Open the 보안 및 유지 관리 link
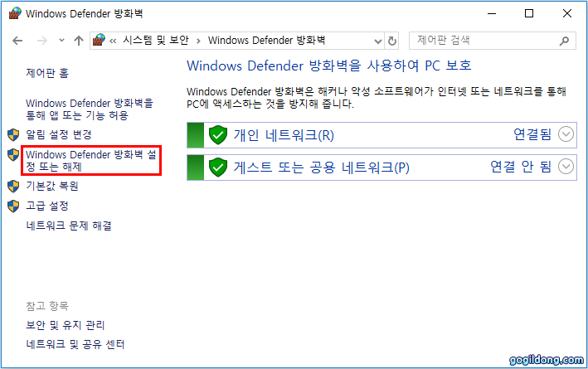588x369 pixels. click(66, 325)
